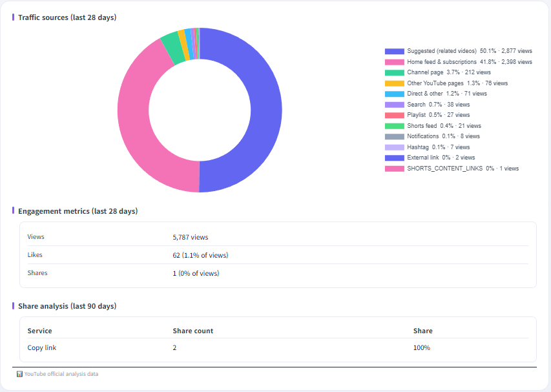Click the chart icon beside YouTube official analysis data
This screenshot has width=551, height=392.
tap(19, 374)
